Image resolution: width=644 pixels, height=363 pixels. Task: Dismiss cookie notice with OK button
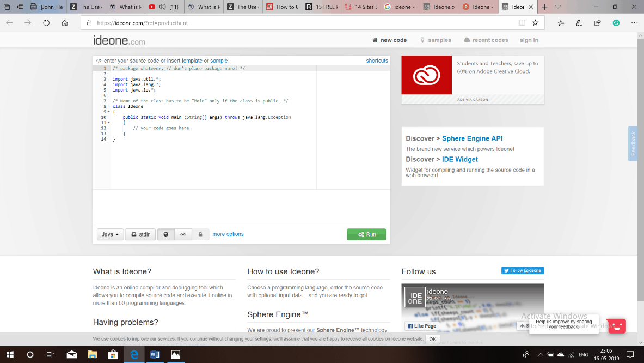coord(432,339)
